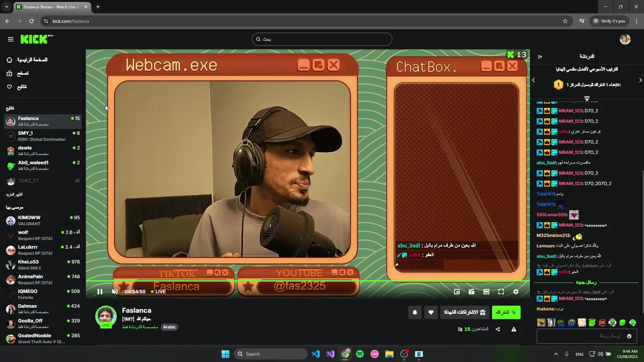Click the 'Arabic' language tag
The width and height of the screenshot is (644, 362).
click(x=170, y=327)
